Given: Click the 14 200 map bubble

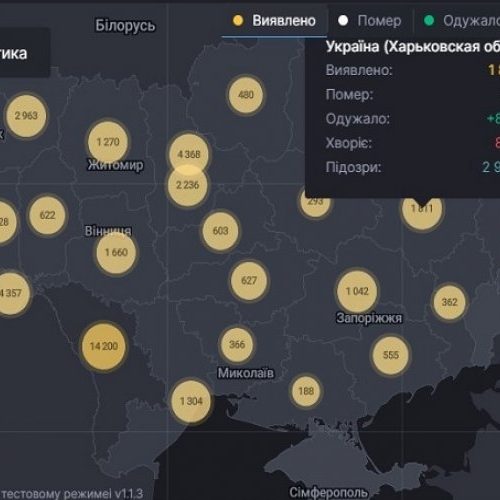Looking at the screenshot, I should (104, 346).
